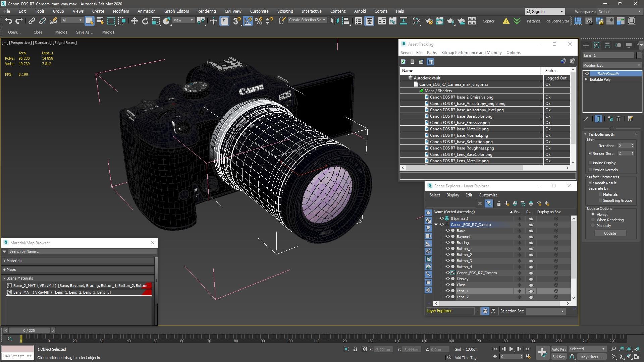Refresh the Asset Tracking list
The height and width of the screenshot is (362, 644).
[x=403, y=62]
